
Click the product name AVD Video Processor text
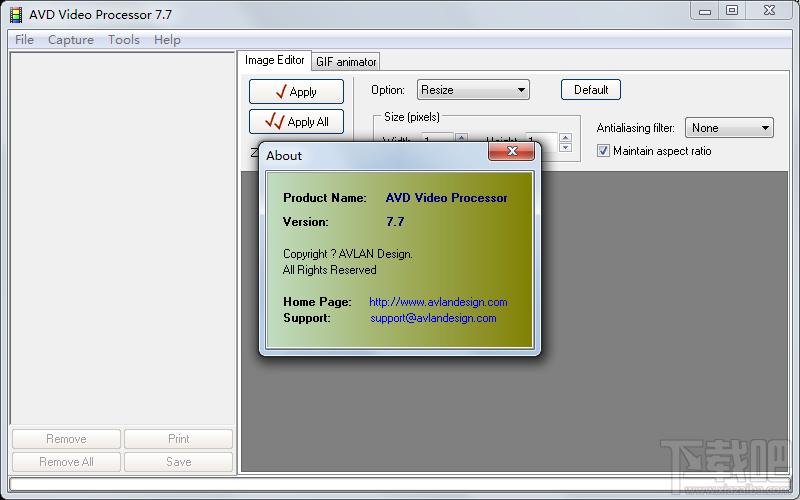tap(446, 198)
